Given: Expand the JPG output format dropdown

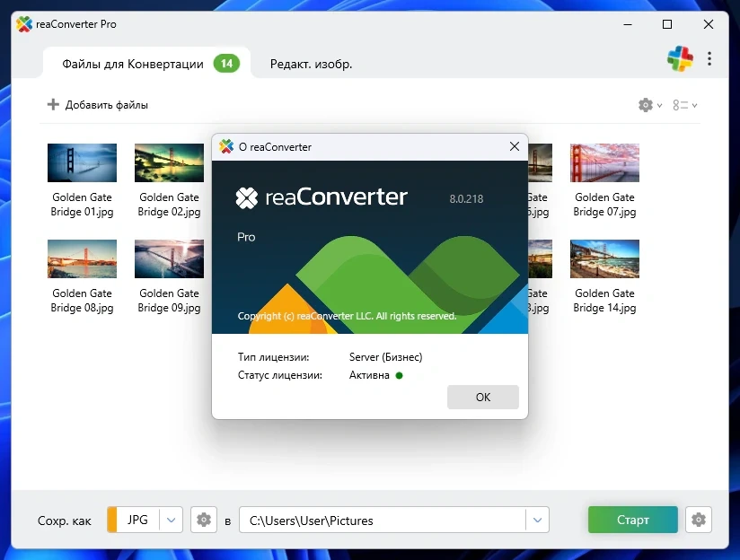Looking at the screenshot, I should (171, 520).
